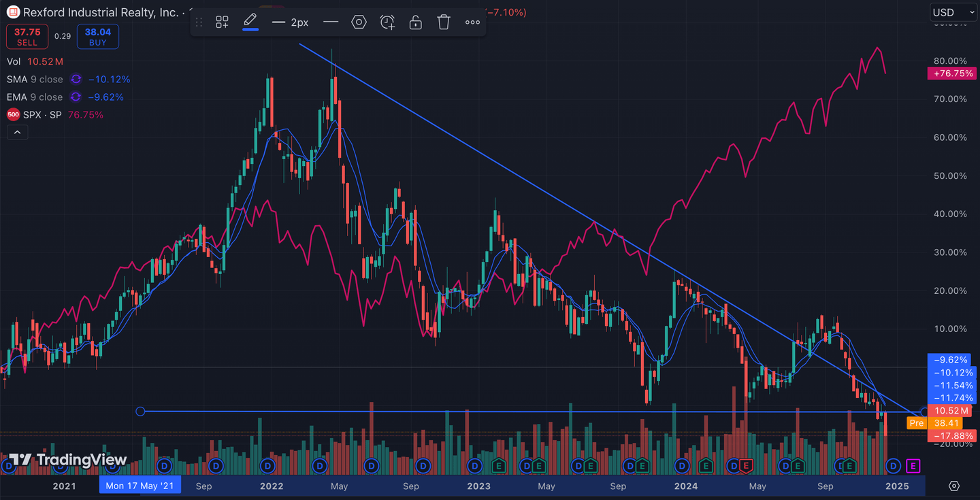Click the SMA indicator refresh icon
Viewport: 980px width, 500px height.
coord(76,80)
